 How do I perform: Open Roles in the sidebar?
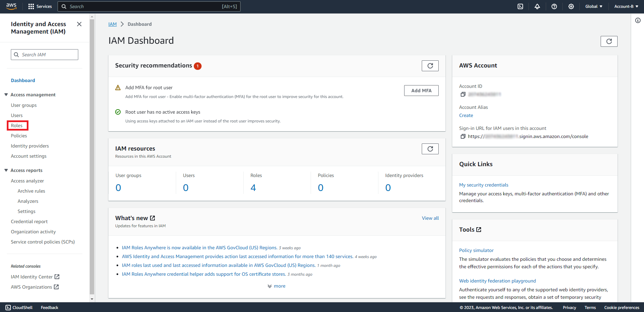pyautogui.click(x=17, y=125)
